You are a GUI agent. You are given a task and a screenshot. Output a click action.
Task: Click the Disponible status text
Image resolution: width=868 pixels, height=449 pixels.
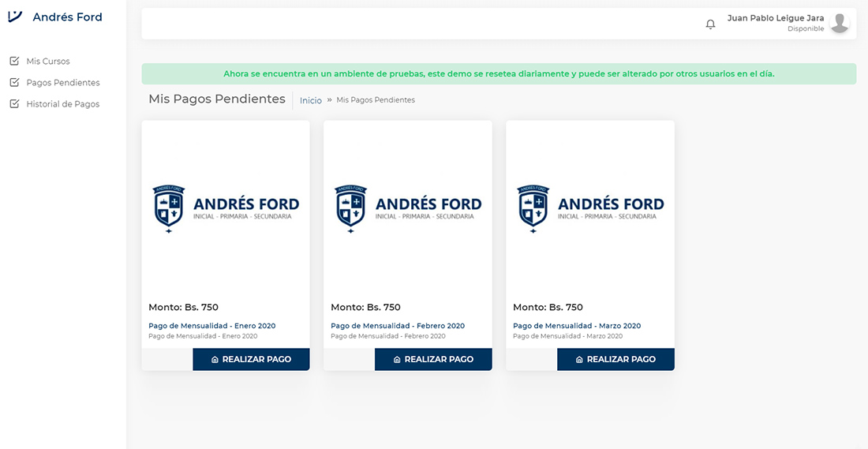(x=806, y=28)
